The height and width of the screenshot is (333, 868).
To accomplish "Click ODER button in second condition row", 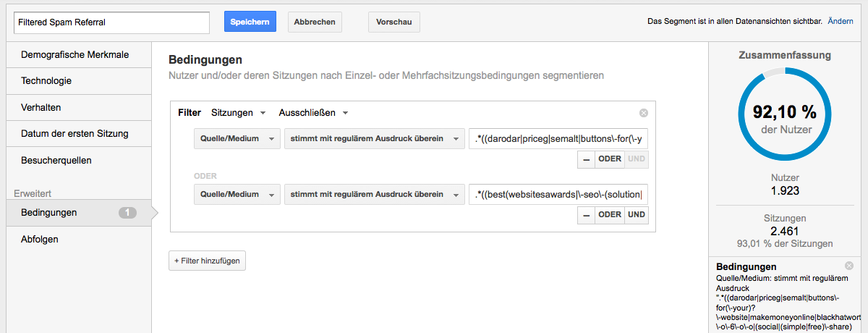I will pyautogui.click(x=609, y=214).
